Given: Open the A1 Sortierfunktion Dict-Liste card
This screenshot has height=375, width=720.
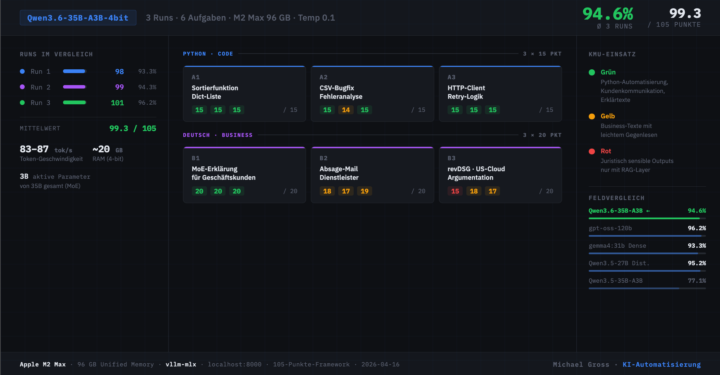Looking at the screenshot, I should [x=244, y=94].
